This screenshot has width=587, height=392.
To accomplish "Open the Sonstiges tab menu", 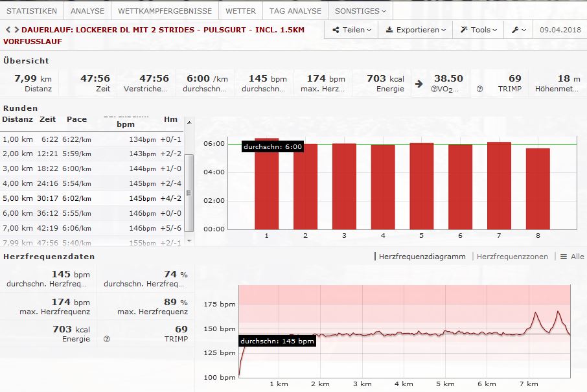I will coord(360,11).
